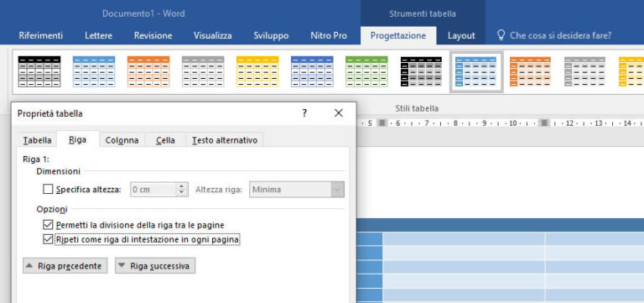Viewport: 644px width, 303px height.
Task: Open the Riferimenti ribbon tab
Action: 40,35
